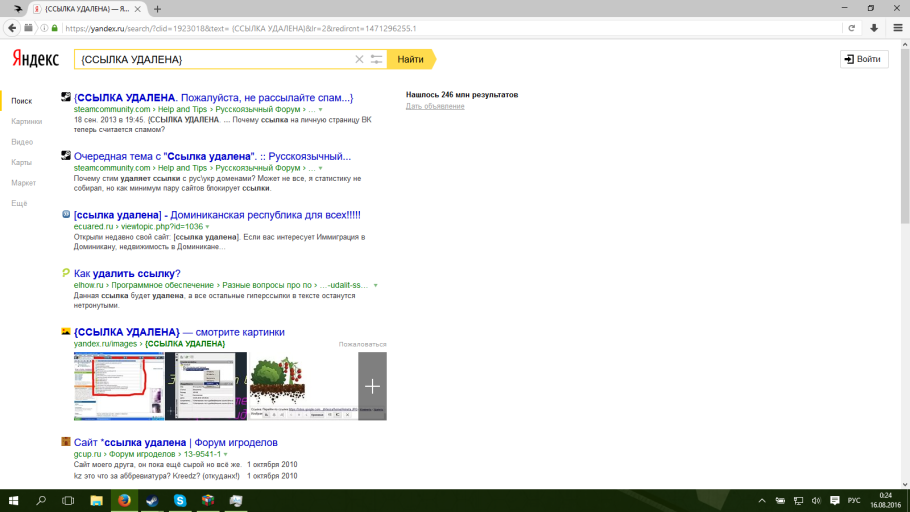Open the Firefox downloads arrow icon

coord(873,28)
